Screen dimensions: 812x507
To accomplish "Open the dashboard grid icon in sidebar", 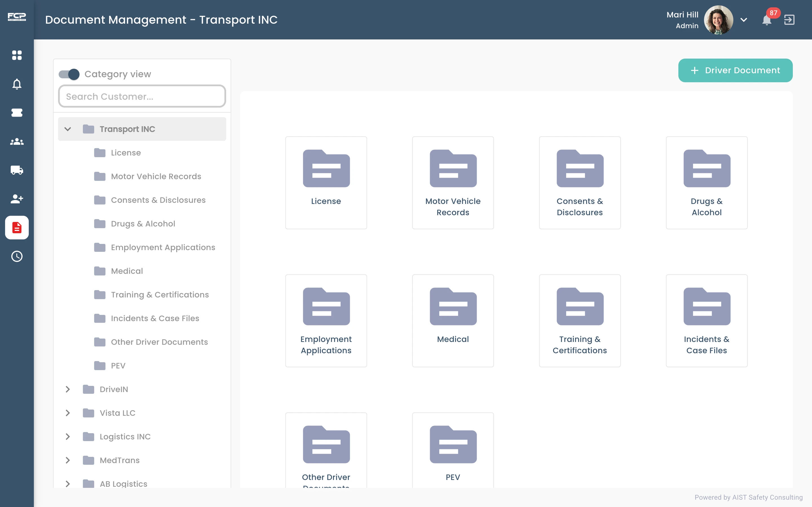I will pos(17,55).
